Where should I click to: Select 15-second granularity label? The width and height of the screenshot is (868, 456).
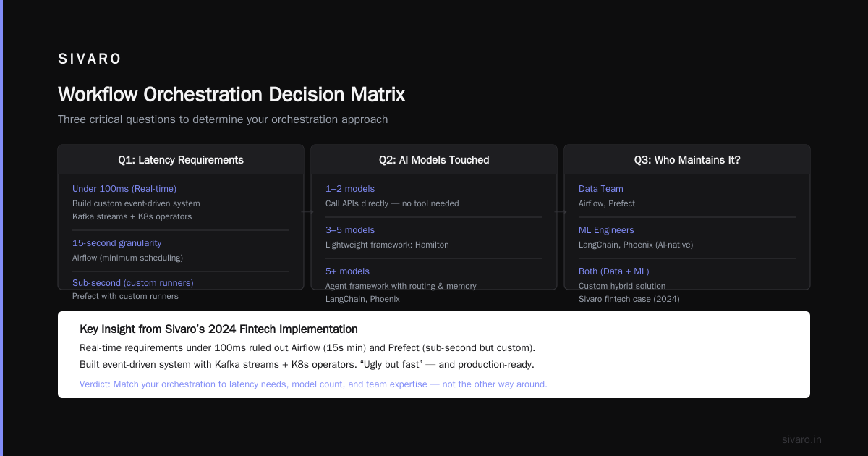(x=117, y=243)
